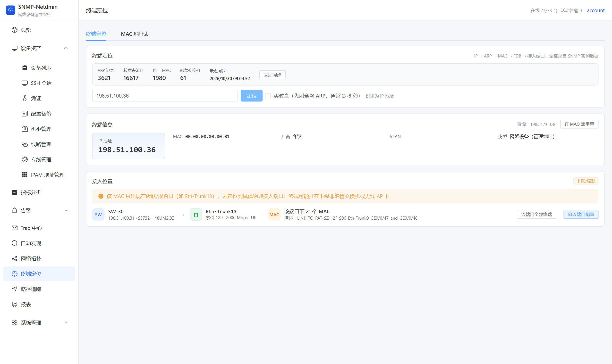Open 路径追踪 navigation arrow icon

coord(15,289)
